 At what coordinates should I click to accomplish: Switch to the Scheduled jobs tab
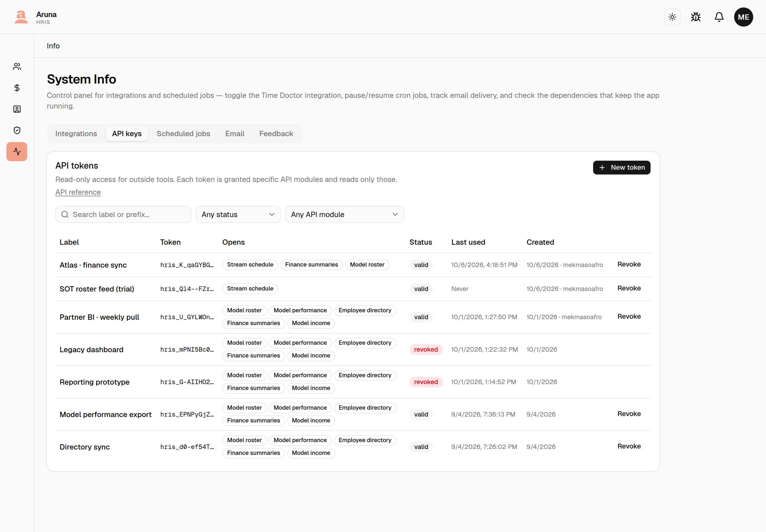coord(183,134)
